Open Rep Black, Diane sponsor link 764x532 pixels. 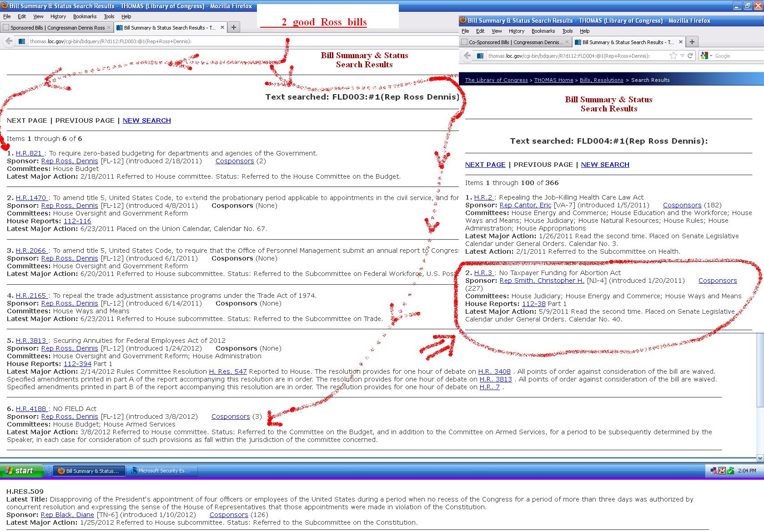pos(67,515)
